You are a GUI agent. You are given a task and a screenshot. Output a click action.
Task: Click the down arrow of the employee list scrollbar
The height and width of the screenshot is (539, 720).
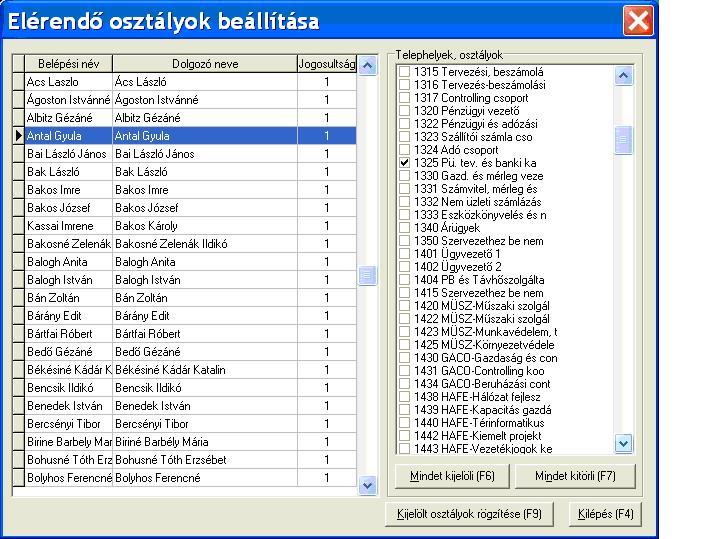367,485
